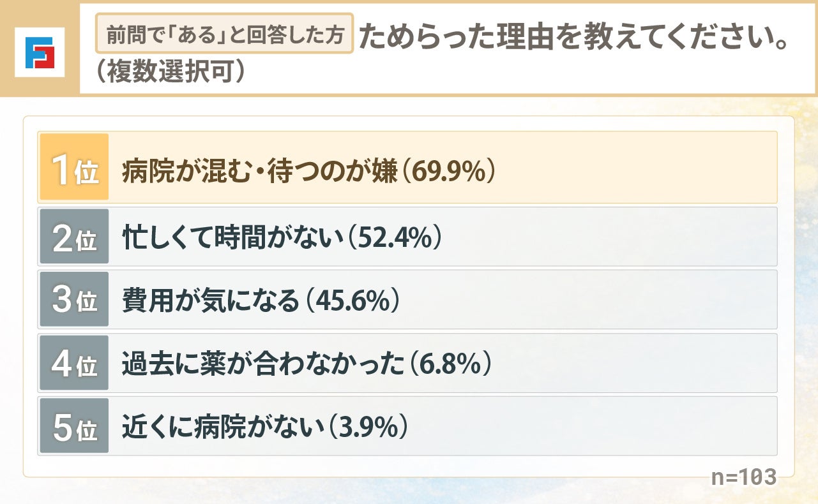
Task: Select the gray 2位 rank badge
Action: point(74,237)
